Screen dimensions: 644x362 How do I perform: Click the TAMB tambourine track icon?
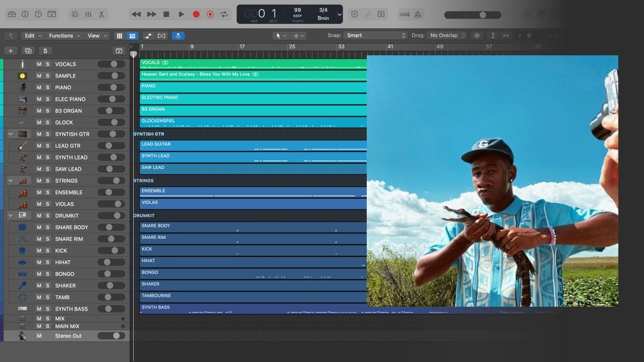23,297
